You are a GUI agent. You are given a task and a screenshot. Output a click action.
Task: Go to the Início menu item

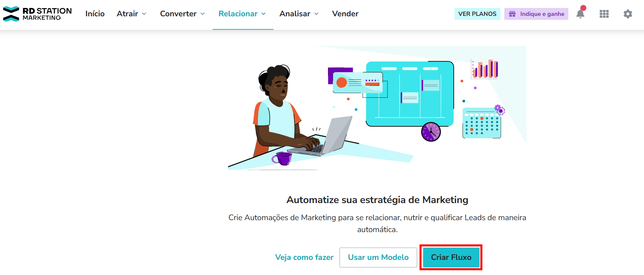coord(95,14)
